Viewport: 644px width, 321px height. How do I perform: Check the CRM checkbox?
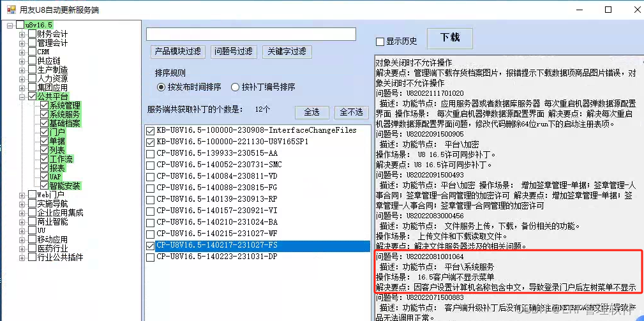32,52
